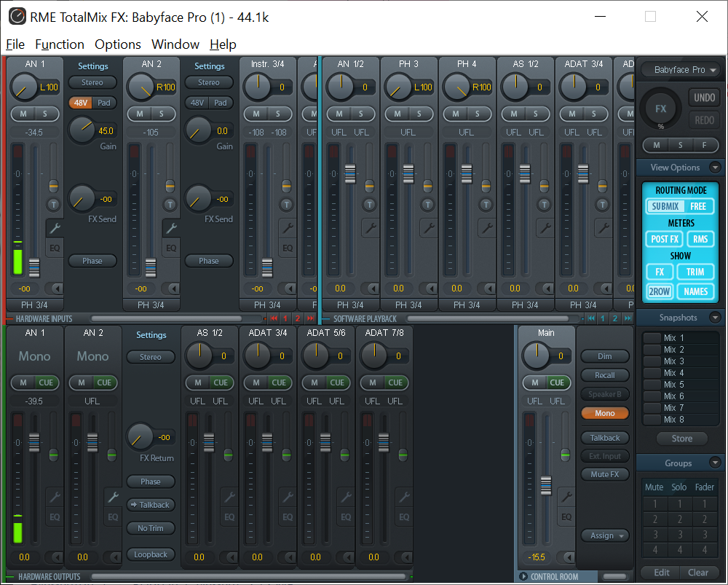Open wrench settings on hardware input AN 2
The image size is (728, 585).
pyautogui.click(x=171, y=228)
